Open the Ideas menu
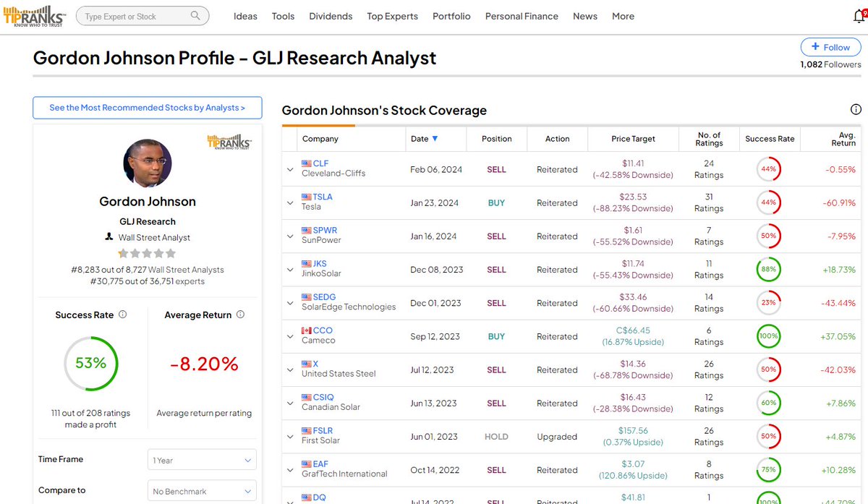The width and height of the screenshot is (868, 504). pos(245,16)
